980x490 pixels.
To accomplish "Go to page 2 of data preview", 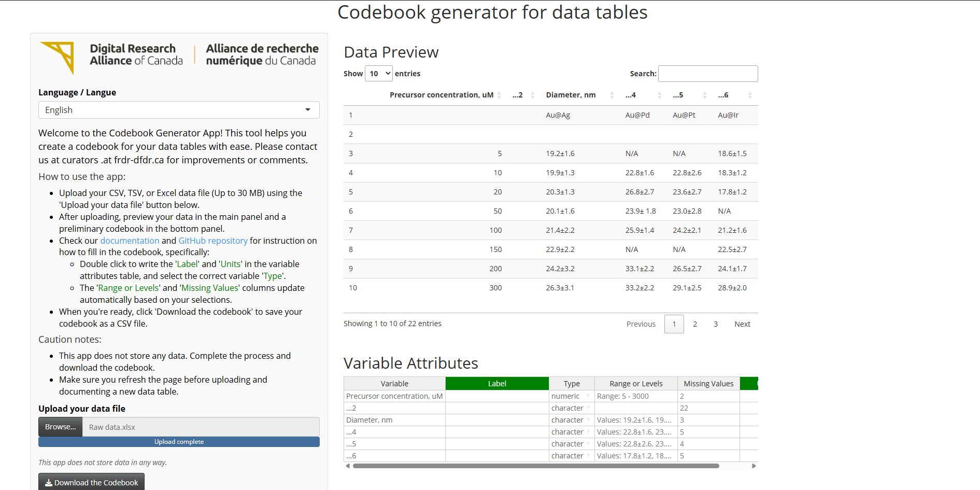I will (x=695, y=324).
